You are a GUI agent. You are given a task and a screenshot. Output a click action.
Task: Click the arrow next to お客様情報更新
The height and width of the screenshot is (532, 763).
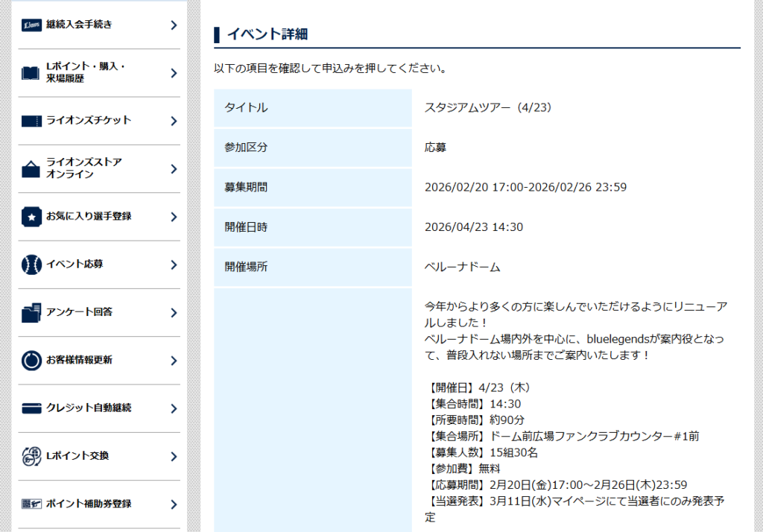click(x=173, y=361)
